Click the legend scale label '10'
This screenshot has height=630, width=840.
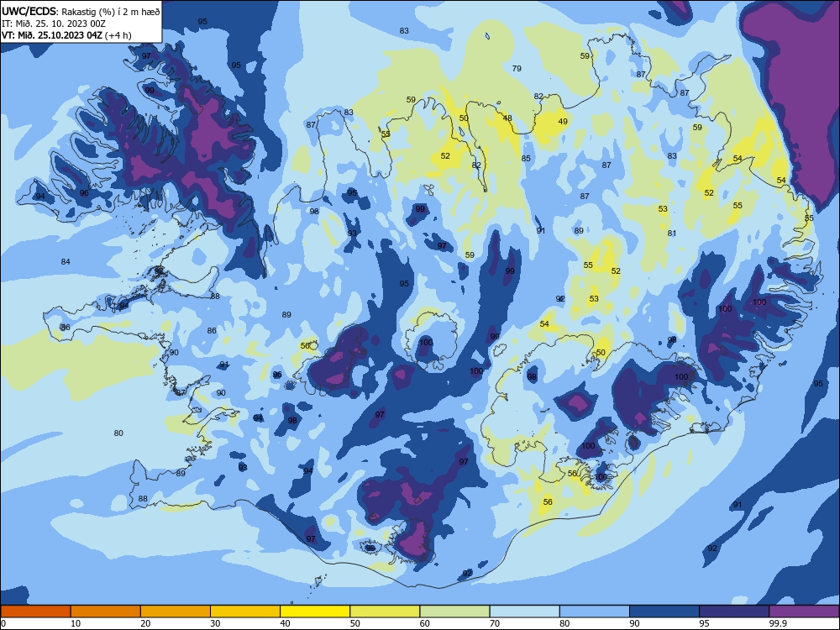point(76,623)
